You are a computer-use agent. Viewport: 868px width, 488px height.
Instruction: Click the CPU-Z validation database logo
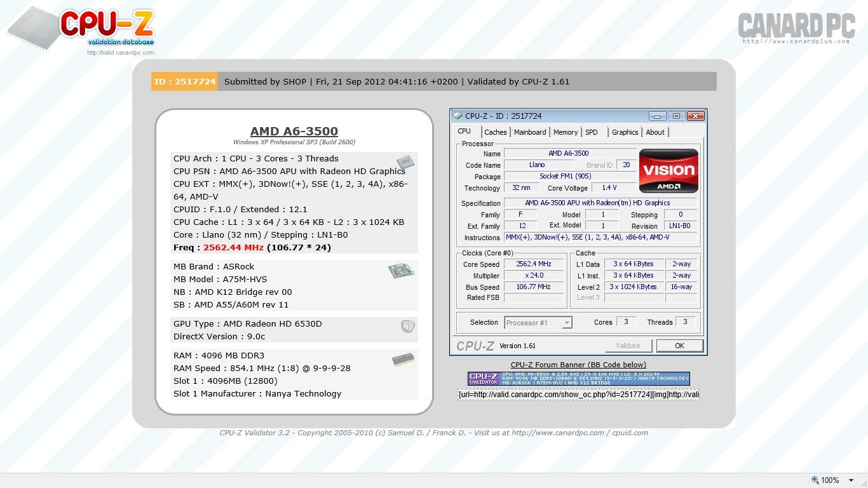coord(81,29)
